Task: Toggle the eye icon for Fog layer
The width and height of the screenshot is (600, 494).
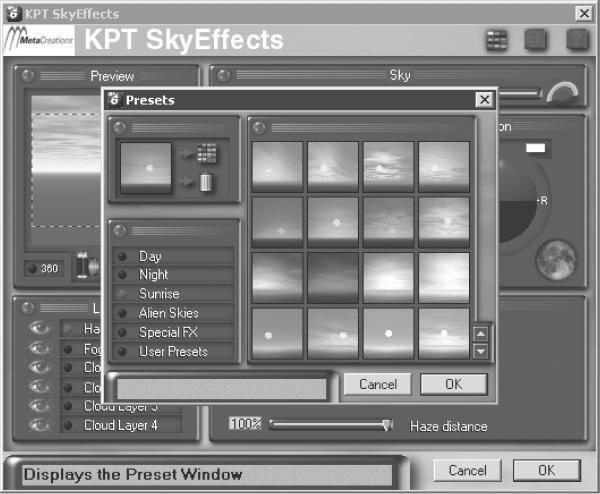Action: (x=39, y=348)
